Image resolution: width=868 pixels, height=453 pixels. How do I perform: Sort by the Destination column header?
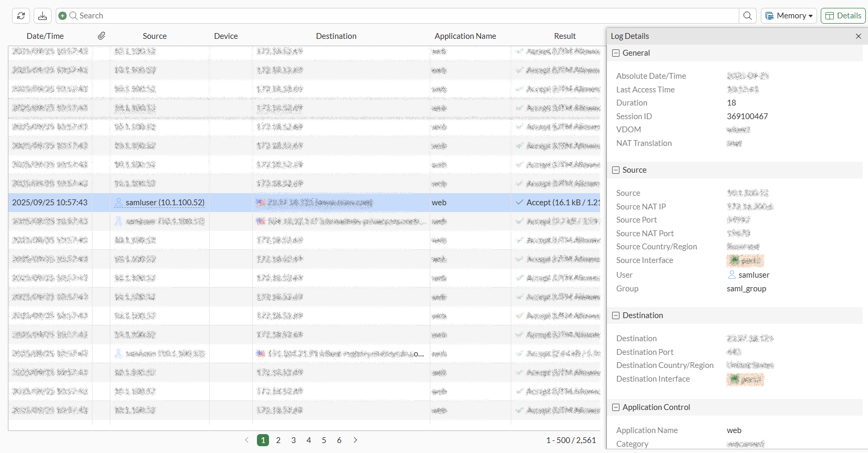[336, 36]
